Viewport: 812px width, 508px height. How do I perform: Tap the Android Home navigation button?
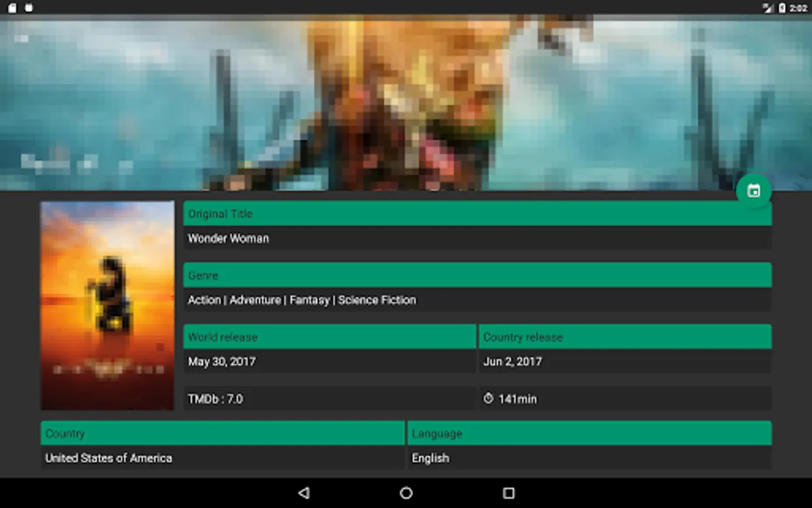[406, 493]
